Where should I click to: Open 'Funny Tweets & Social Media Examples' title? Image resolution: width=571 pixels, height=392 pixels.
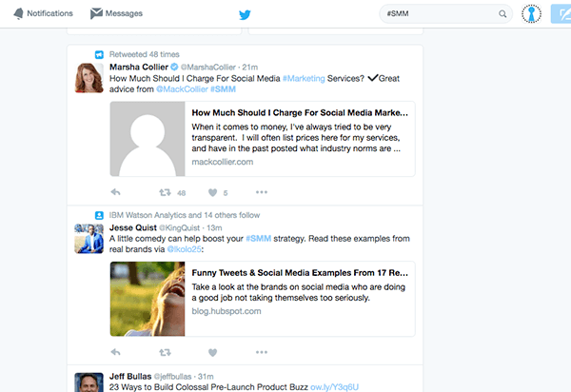(x=300, y=273)
